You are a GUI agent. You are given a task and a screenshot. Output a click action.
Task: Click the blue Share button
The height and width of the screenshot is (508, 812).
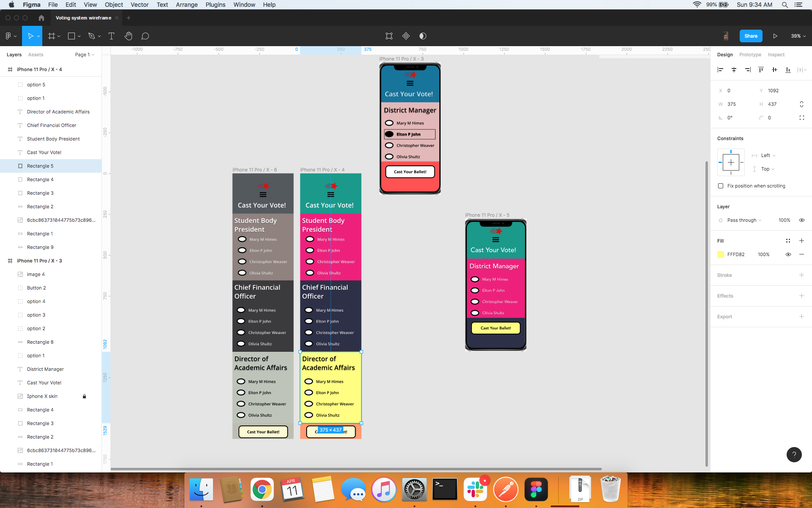click(x=751, y=36)
